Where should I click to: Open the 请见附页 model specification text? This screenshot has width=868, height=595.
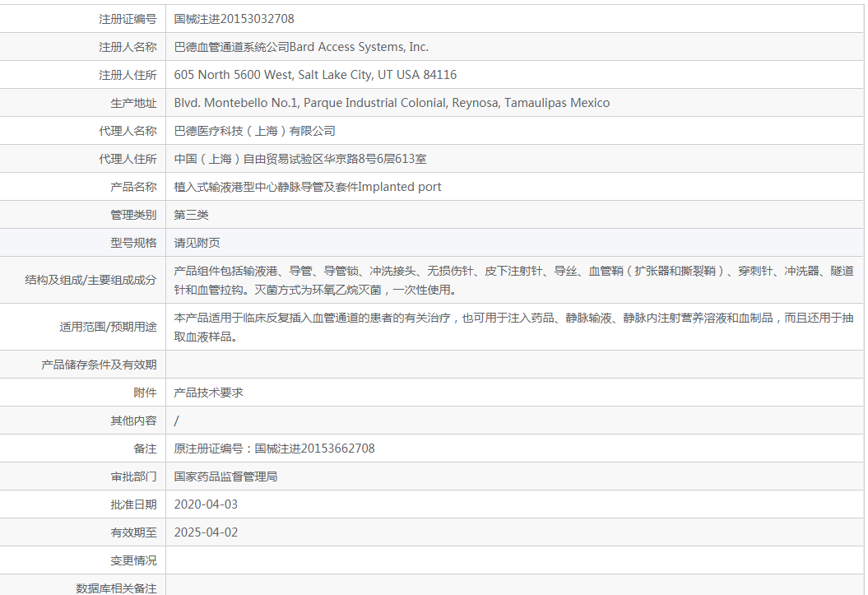[x=197, y=243]
